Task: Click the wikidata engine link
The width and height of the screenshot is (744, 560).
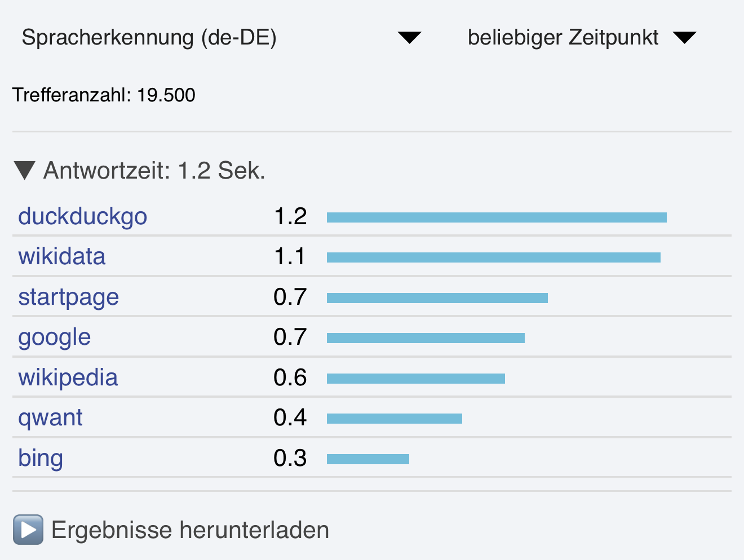Action: tap(61, 256)
